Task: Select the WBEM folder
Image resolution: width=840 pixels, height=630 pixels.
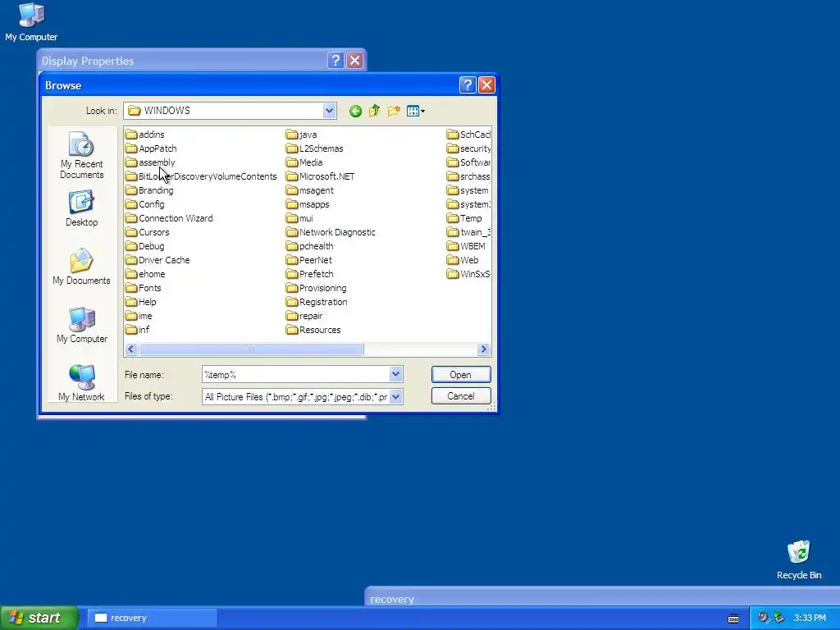Action: pyautogui.click(x=466, y=246)
